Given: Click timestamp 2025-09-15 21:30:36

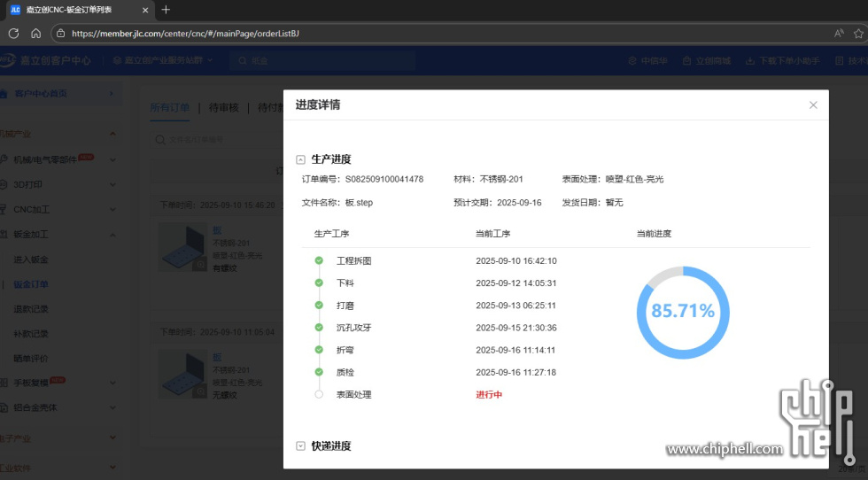Looking at the screenshot, I should 515,328.
